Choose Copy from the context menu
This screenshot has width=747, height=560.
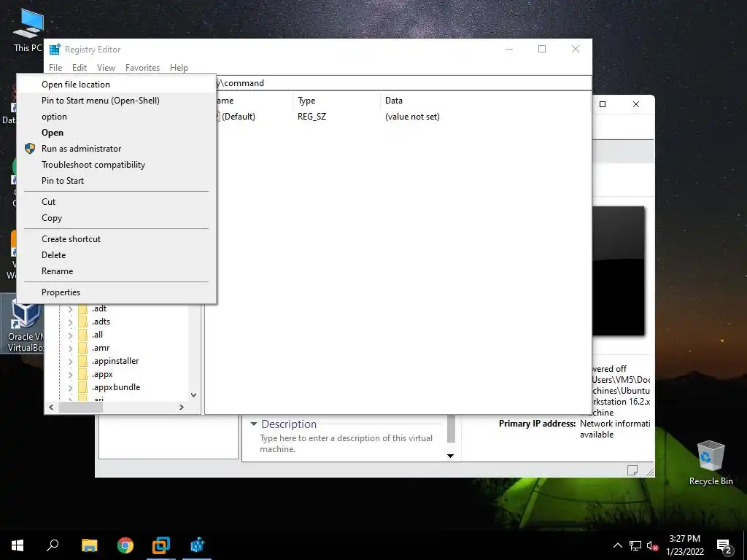point(116,218)
